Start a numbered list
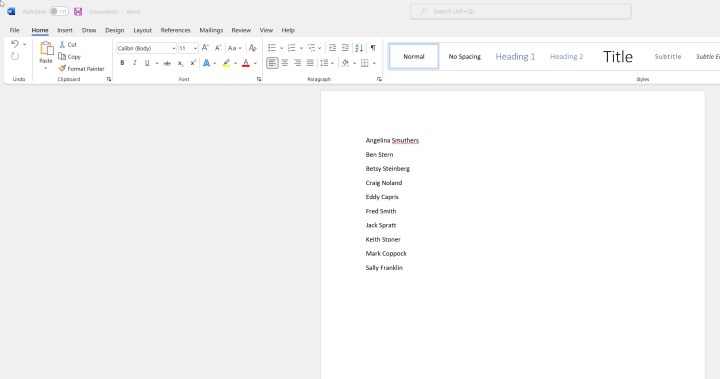 (x=292, y=48)
